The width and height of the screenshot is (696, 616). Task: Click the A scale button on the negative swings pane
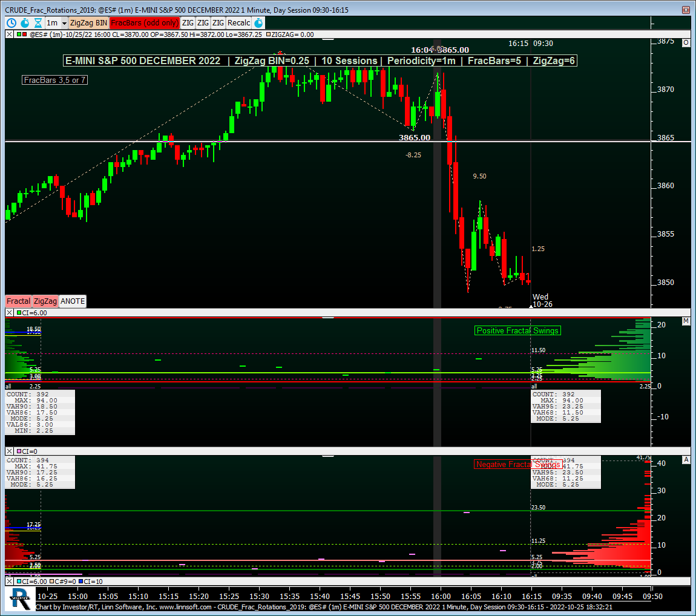(x=686, y=460)
